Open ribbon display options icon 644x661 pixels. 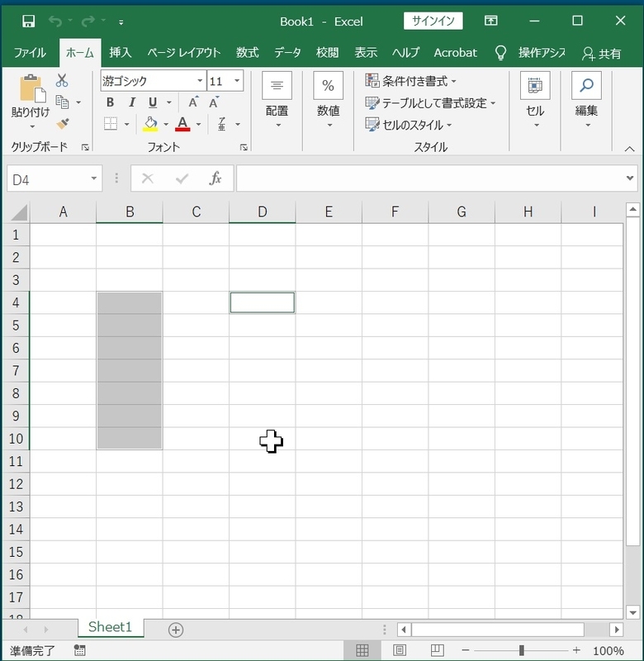[x=491, y=20]
